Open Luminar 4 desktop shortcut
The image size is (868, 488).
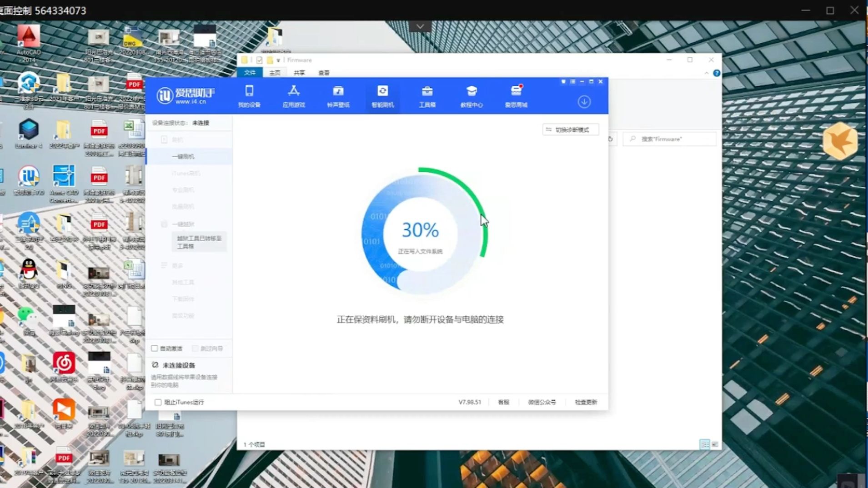28,133
